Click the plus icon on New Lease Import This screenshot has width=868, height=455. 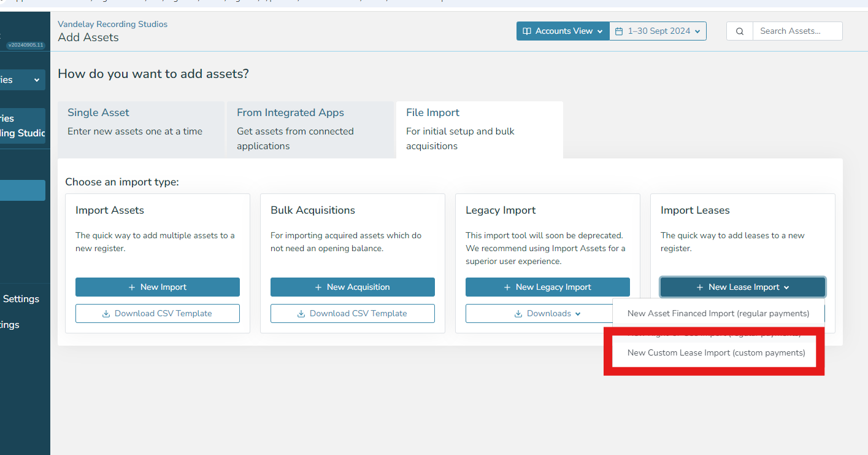[700, 287]
